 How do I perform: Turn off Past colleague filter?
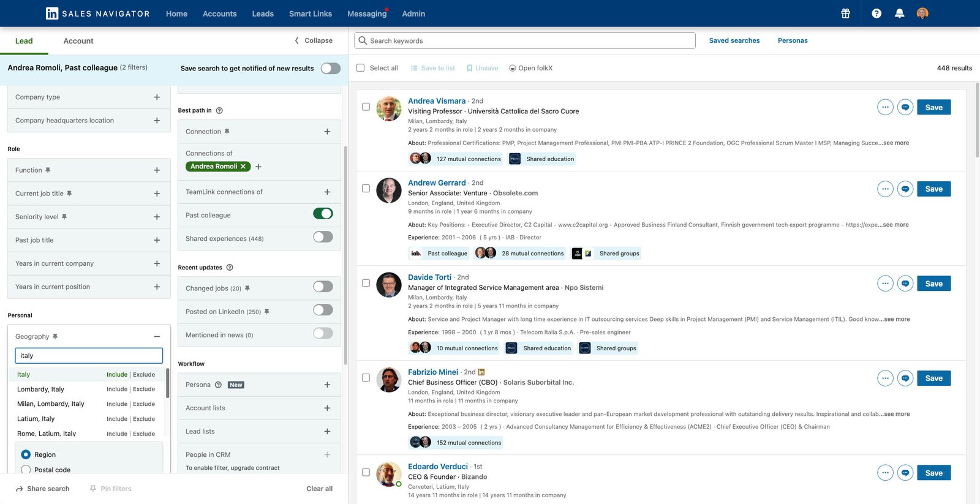pyautogui.click(x=323, y=214)
